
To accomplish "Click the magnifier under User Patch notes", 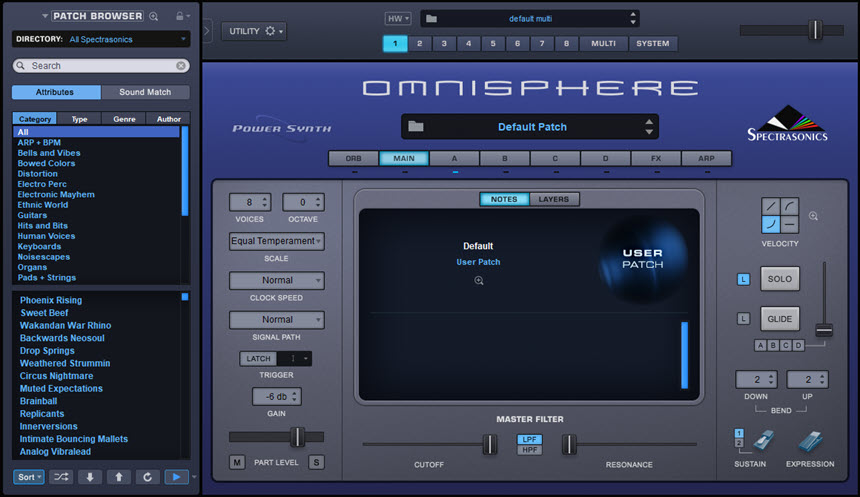I will 479,280.
